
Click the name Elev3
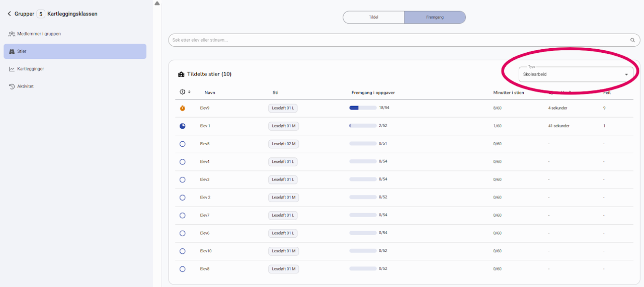[x=205, y=179]
